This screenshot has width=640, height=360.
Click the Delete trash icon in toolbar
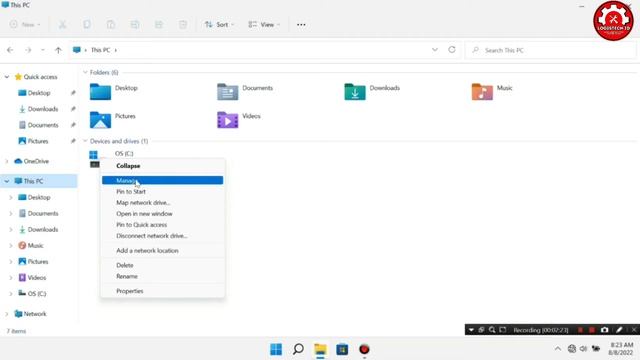[x=183, y=24]
